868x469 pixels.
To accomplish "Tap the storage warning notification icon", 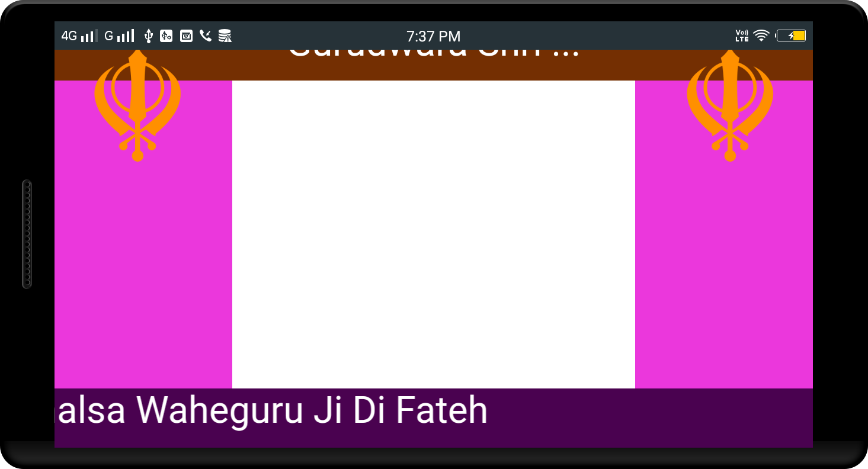I will coord(225,36).
